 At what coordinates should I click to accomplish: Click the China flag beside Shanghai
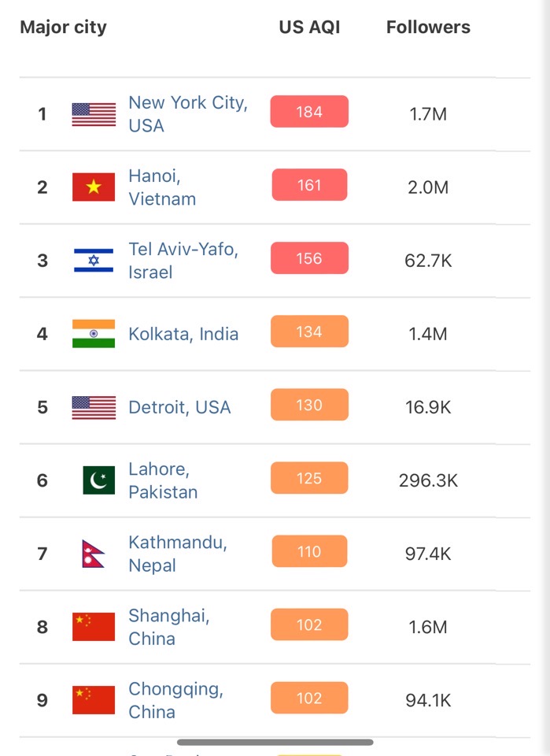pos(94,627)
